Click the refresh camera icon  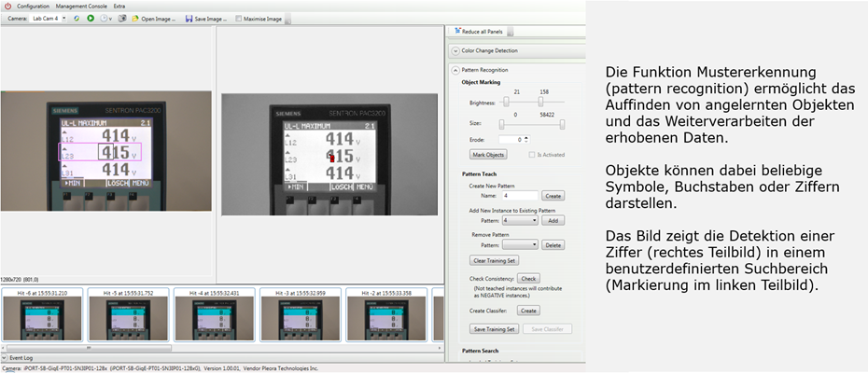coord(77,18)
